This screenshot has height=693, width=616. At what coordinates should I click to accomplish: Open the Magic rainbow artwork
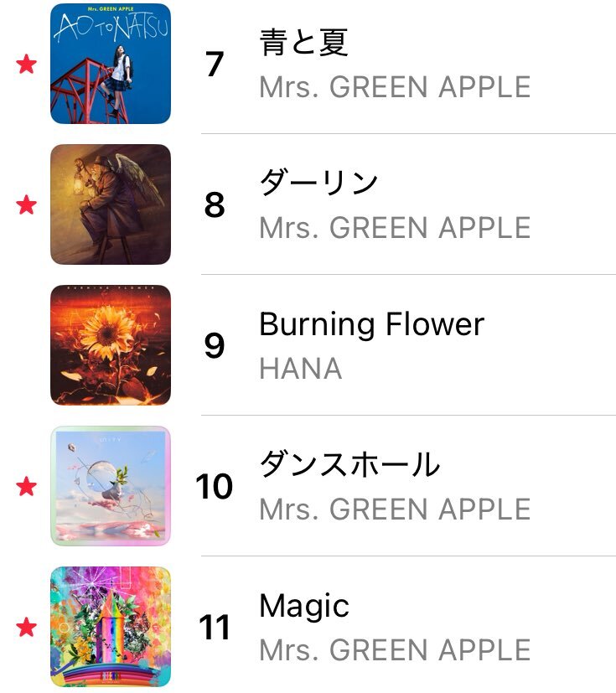point(111,627)
